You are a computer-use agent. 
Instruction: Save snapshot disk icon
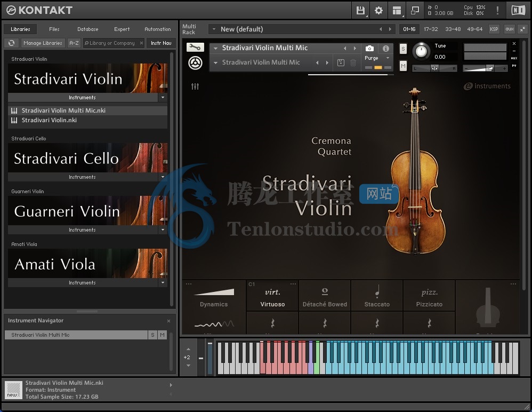click(x=341, y=62)
